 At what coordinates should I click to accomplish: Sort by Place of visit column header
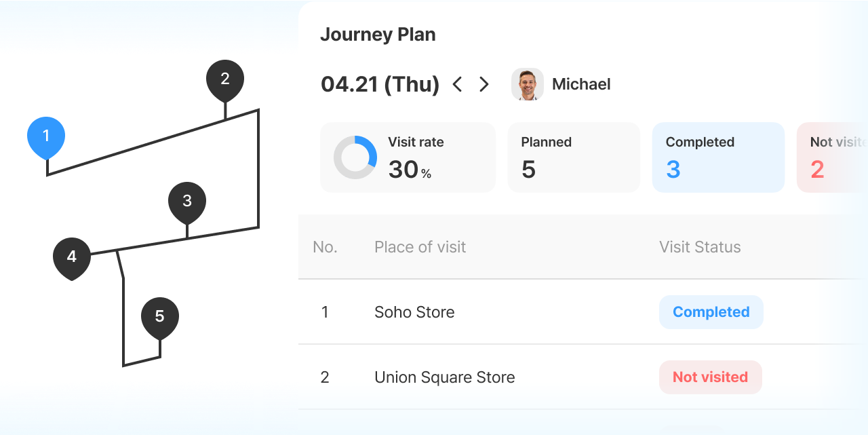click(x=420, y=247)
